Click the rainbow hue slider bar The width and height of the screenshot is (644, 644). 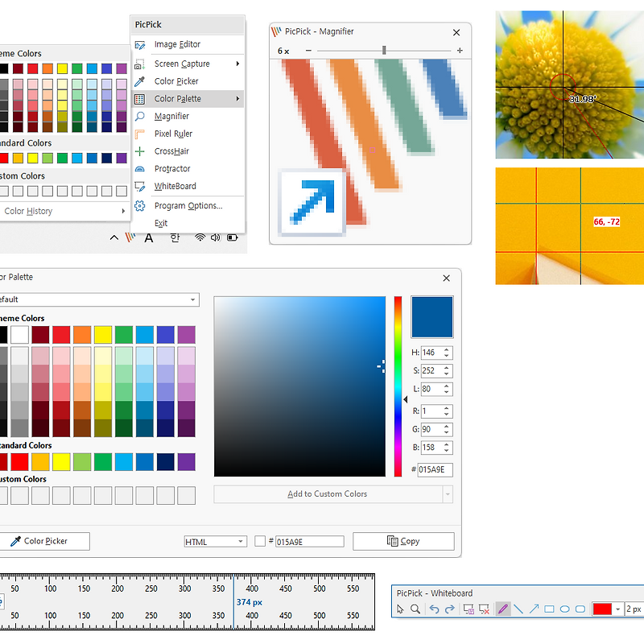pos(398,386)
